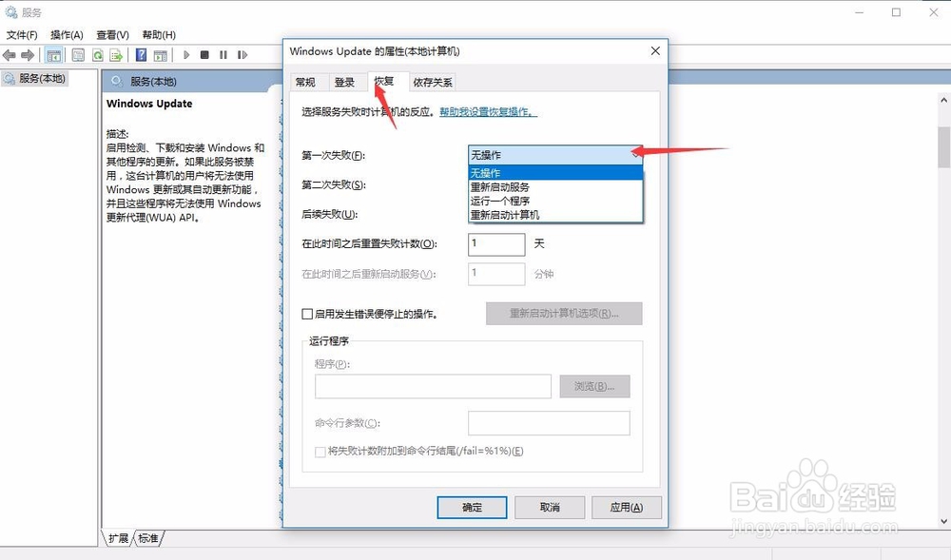
Task: Enable 启用发生错误便停止的操作 checkbox
Action: 307,314
